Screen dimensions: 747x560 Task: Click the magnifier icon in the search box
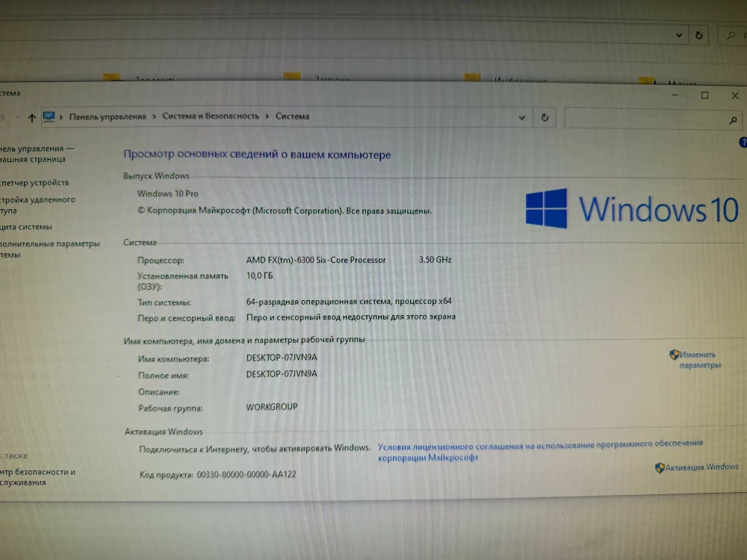[x=732, y=119]
